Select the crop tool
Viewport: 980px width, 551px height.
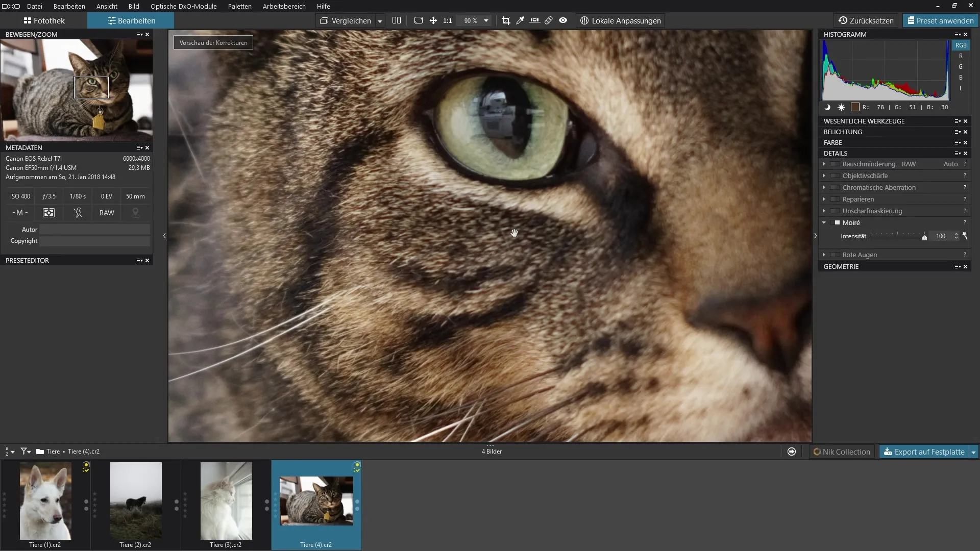click(x=506, y=20)
